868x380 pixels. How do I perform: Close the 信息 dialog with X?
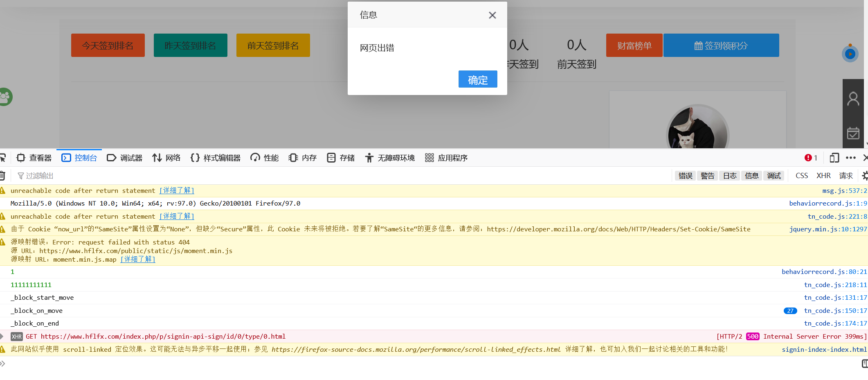pyautogui.click(x=492, y=15)
